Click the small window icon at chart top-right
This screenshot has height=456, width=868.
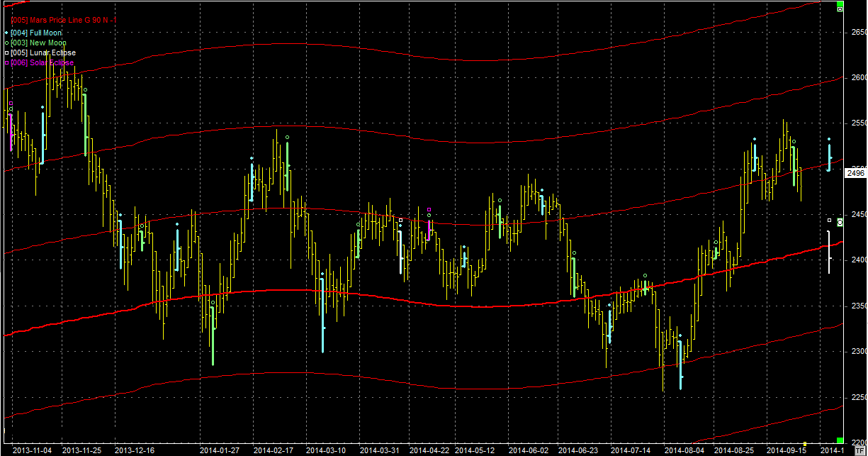pyautogui.click(x=840, y=9)
